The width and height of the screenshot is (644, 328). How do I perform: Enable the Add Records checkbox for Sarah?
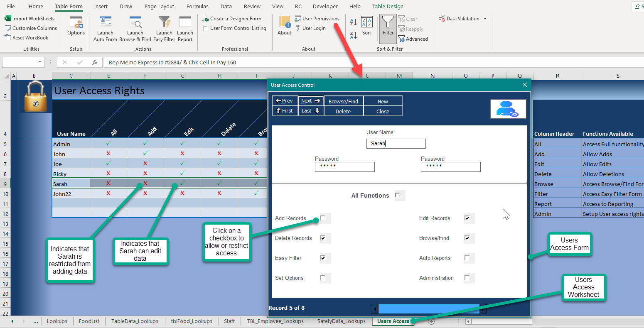click(324, 218)
